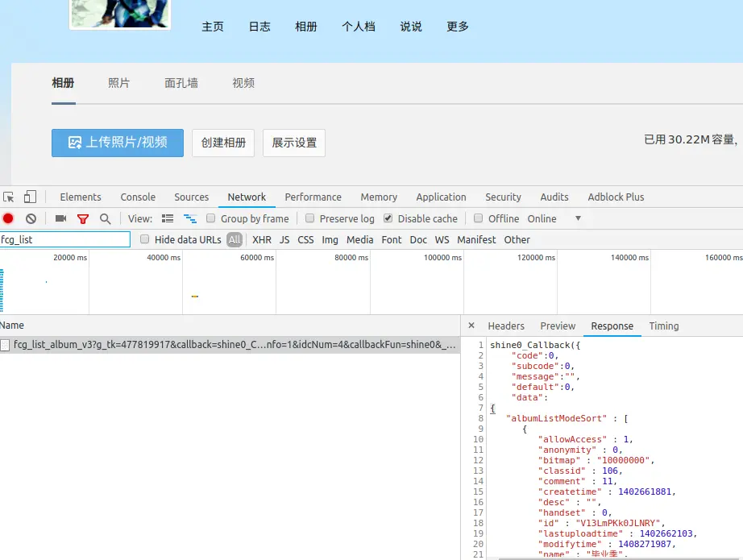Viewport: 743px width, 560px height.
Task: Close the request details pane
Action: pos(471,326)
